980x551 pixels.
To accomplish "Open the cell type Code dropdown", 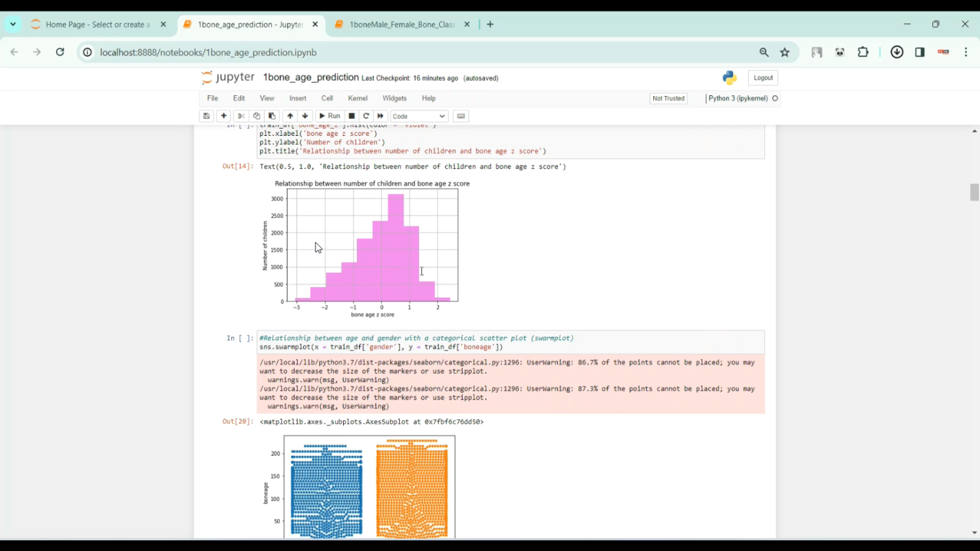I will click(x=419, y=116).
